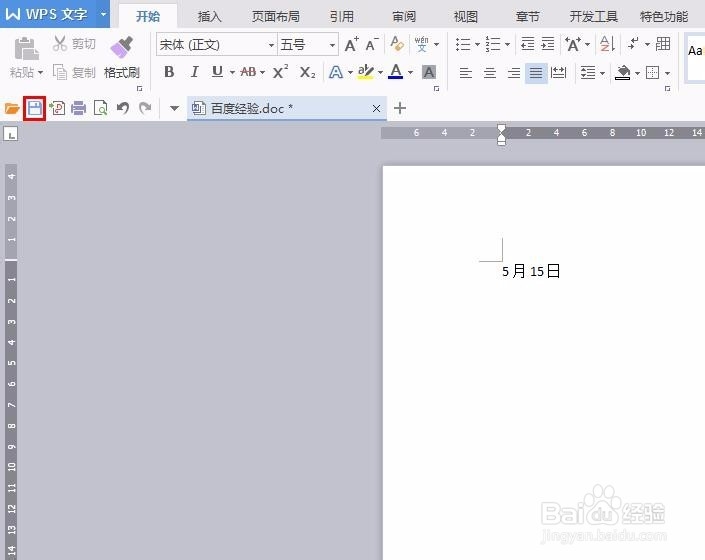This screenshot has height=560, width=705.
Task: Open font color dropdown arrow
Action: pos(410,72)
